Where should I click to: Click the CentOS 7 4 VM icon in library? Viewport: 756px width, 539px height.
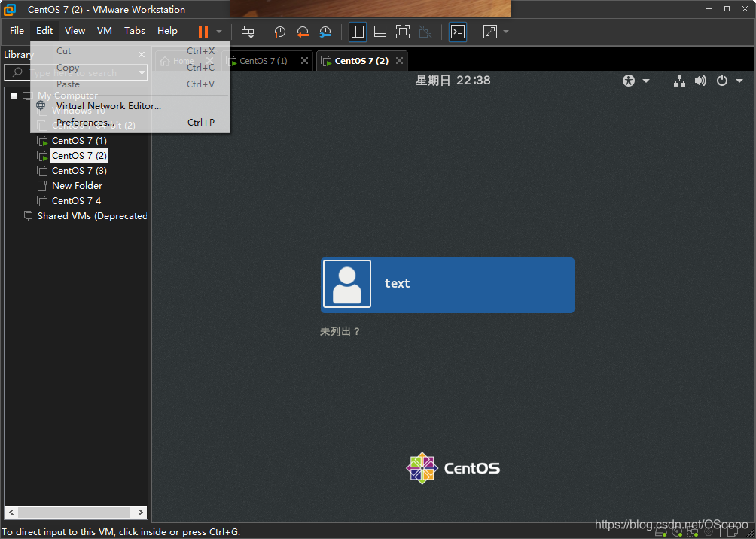coord(43,201)
